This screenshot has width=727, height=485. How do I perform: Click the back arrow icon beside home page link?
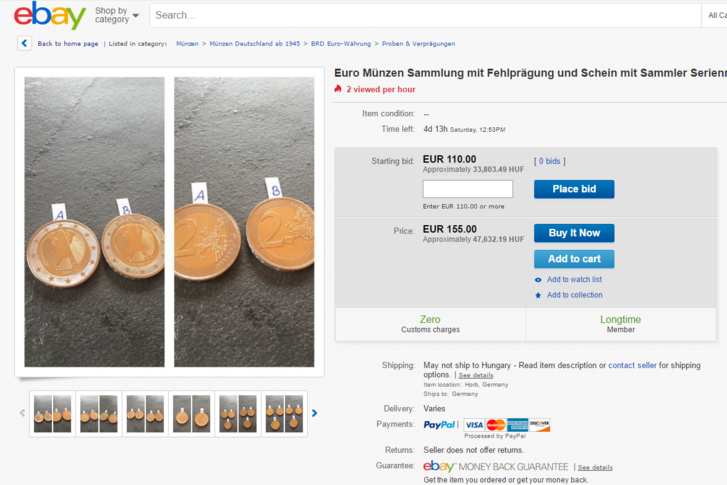25,43
